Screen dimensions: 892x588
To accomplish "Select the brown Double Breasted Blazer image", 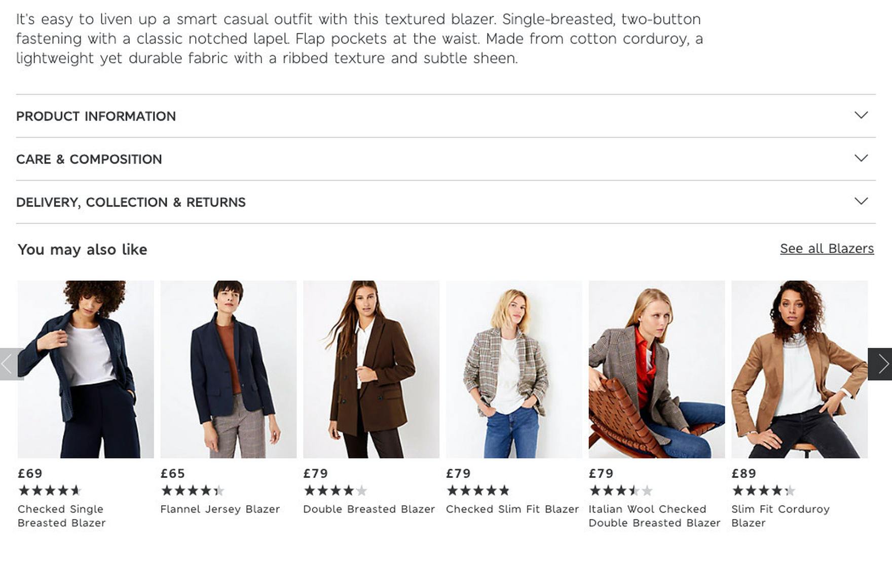I will click(x=371, y=369).
